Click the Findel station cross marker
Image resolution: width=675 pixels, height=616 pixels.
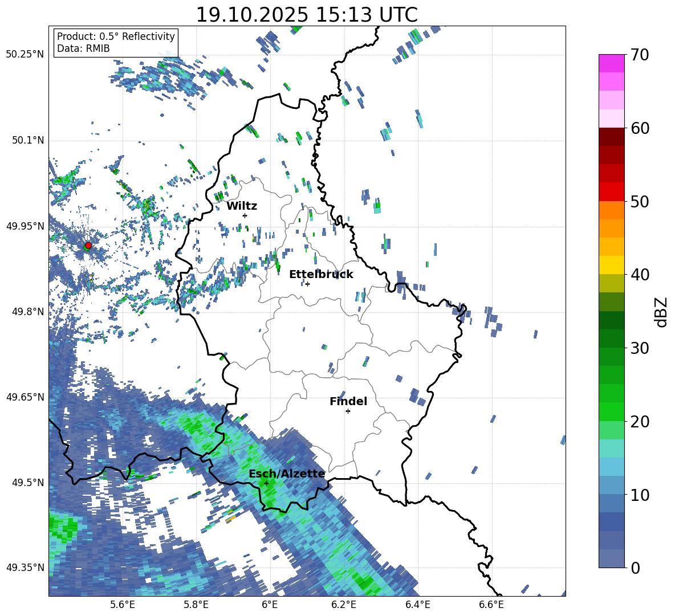tap(348, 411)
